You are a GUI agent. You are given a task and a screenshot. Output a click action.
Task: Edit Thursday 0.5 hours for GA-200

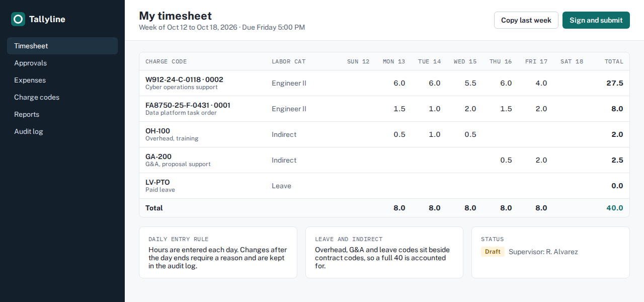(x=506, y=160)
